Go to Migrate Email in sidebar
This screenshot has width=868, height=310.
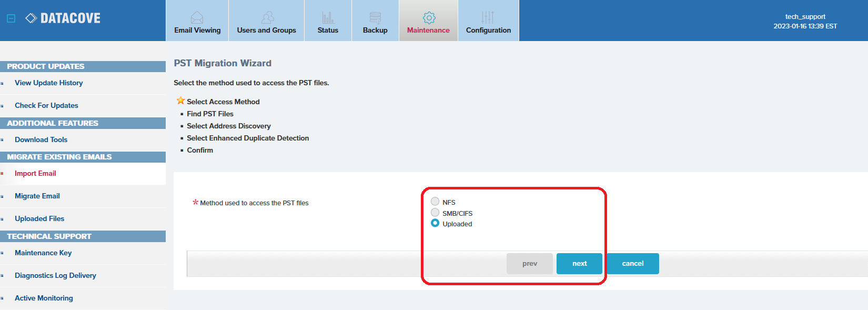pyautogui.click(x=37, y=196)
